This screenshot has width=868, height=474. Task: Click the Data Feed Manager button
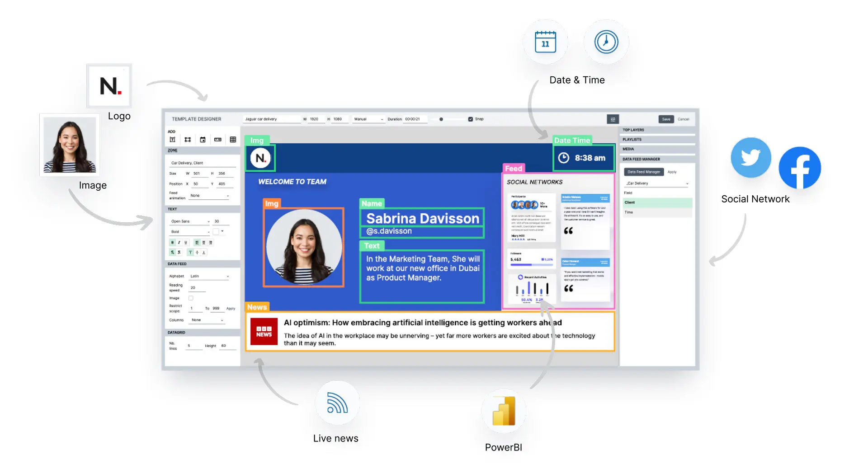[644, 172]
